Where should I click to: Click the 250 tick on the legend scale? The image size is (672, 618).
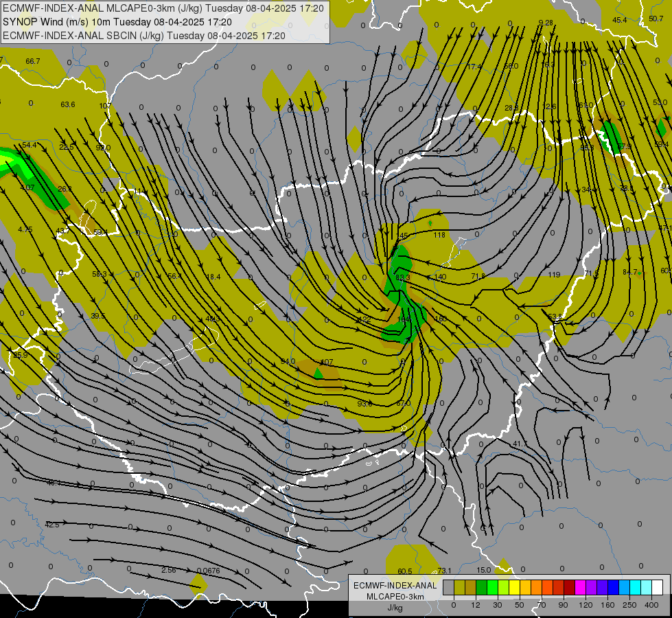pos(629,605)
